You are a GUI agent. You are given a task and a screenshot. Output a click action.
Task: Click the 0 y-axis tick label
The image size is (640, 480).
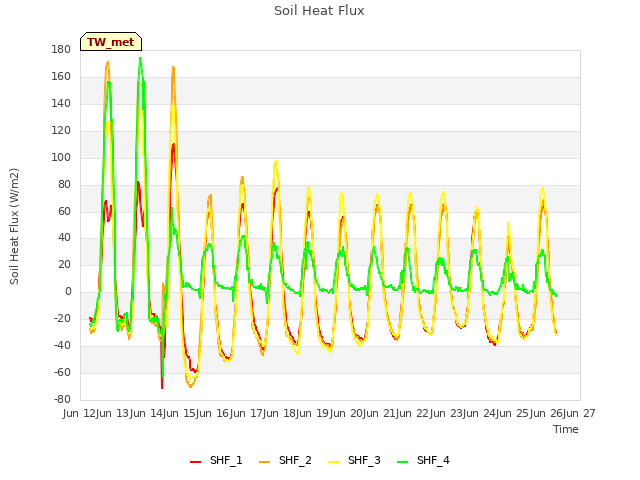coord(68,291)
